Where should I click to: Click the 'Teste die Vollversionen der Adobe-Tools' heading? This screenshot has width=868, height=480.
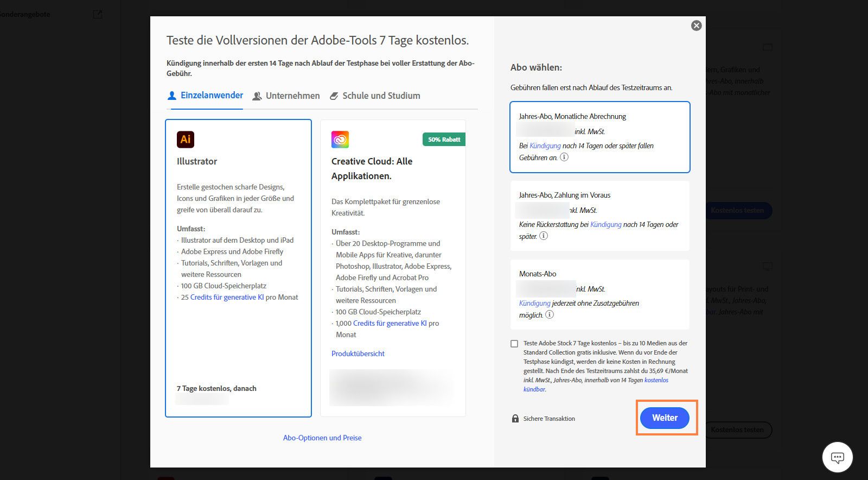317,40
